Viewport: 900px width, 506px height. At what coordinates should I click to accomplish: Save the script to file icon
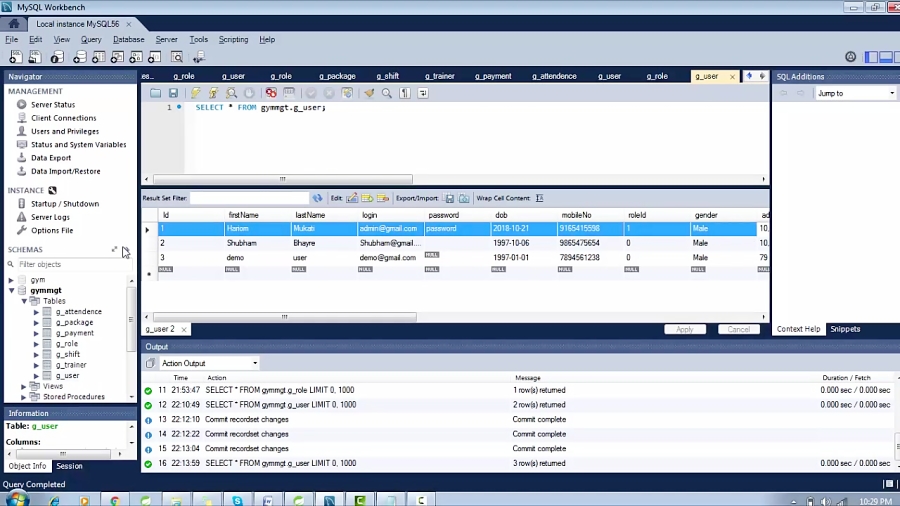pos(173,93)
